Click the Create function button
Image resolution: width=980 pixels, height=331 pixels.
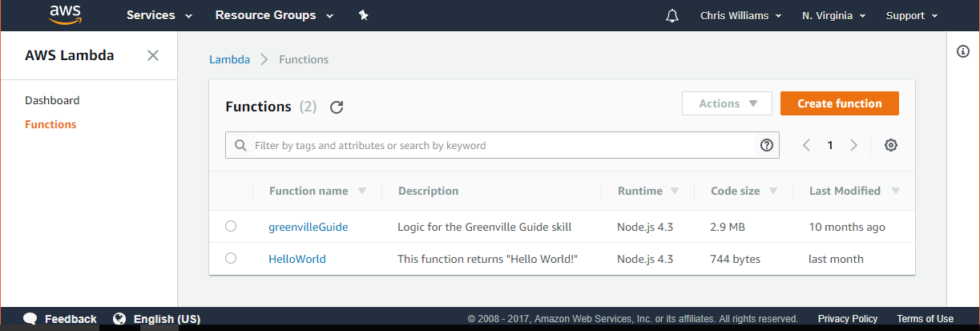point(839,103)
